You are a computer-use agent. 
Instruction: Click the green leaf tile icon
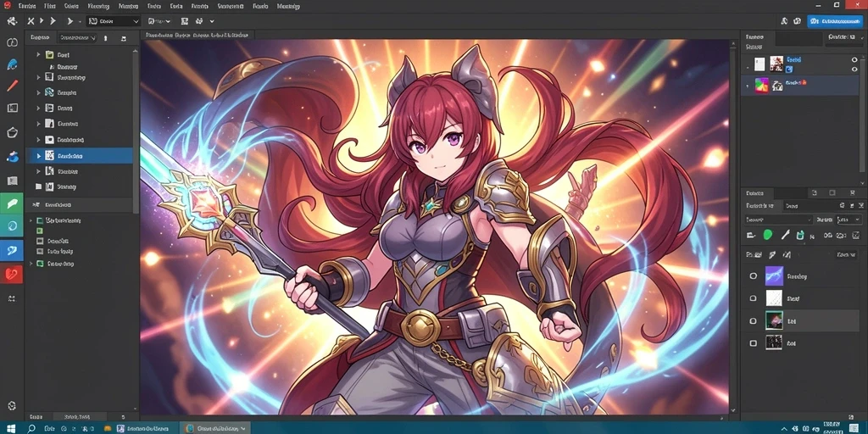(12, 204)
